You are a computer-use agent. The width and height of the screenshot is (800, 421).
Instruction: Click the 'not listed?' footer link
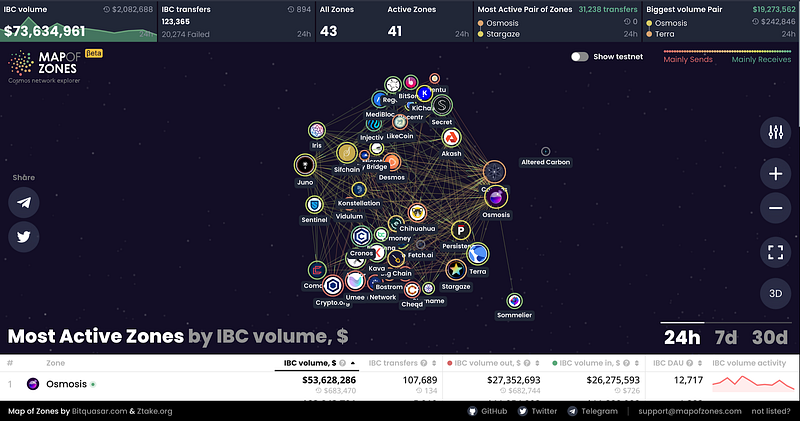click(x=771, y=411)
